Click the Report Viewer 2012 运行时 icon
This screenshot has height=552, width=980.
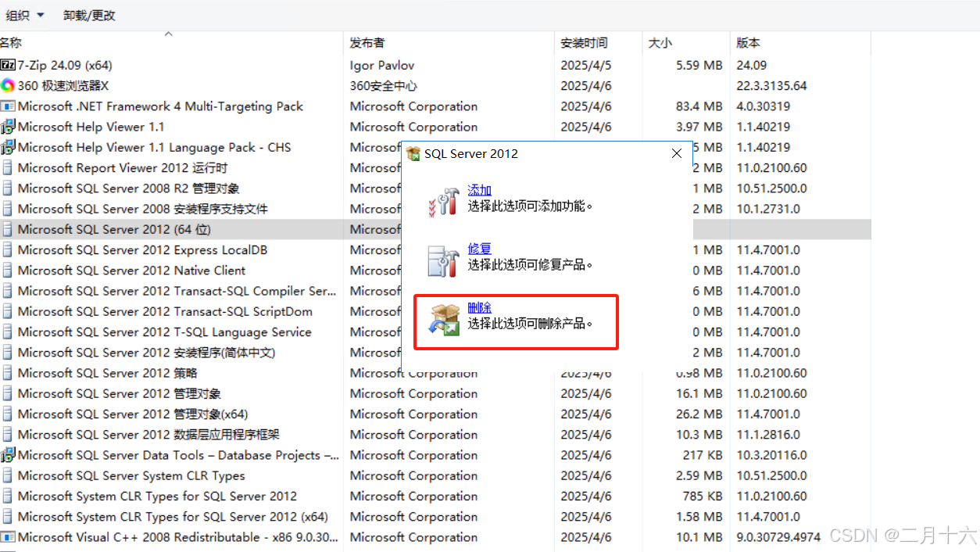tap(8, 167)
